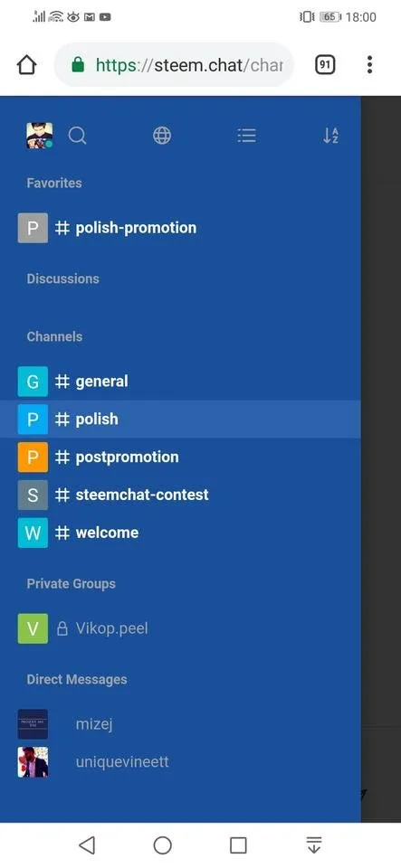Screen dimensions: 401x868
Task: Tap the hash icon beside general
Action: point(62,382)
